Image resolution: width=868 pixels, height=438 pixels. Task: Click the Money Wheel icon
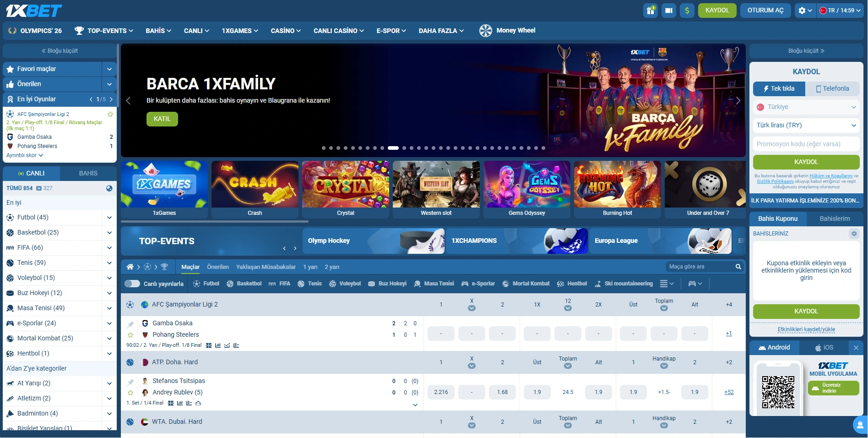point(485,31)
